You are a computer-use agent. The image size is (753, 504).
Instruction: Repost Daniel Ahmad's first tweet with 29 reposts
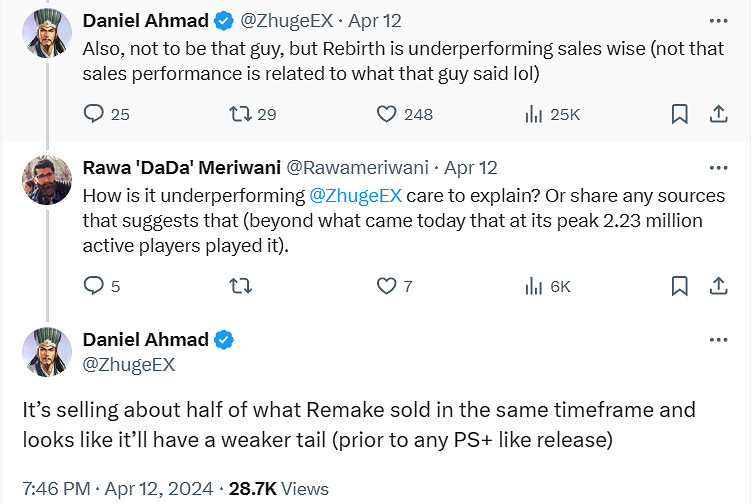[x=240, y=114]
